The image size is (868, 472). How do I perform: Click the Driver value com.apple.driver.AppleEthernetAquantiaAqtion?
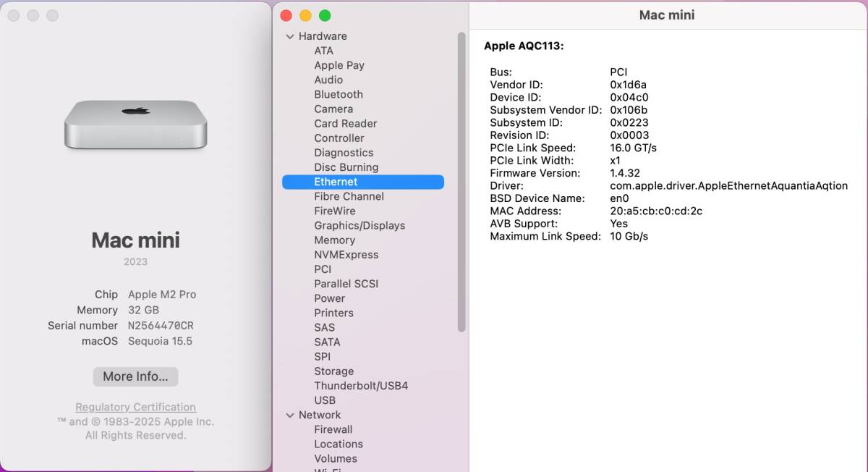[x=728, y=186]
